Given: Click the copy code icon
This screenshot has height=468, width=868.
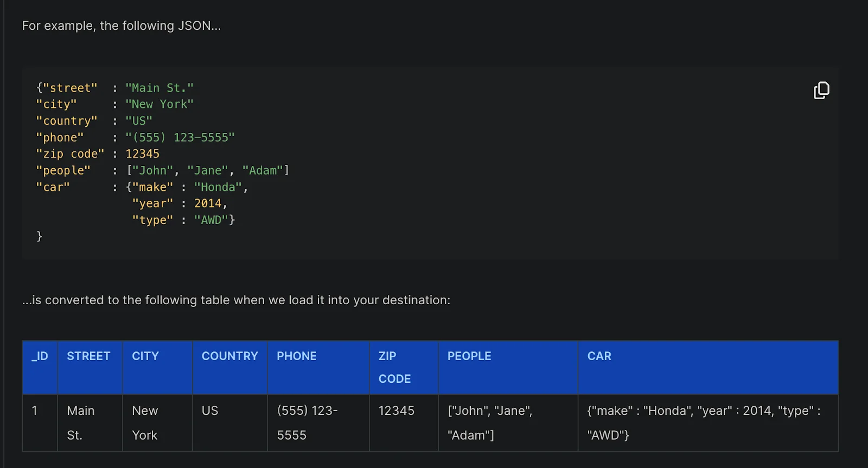Looking at the screenshot, I should click(x=821, y=91).
